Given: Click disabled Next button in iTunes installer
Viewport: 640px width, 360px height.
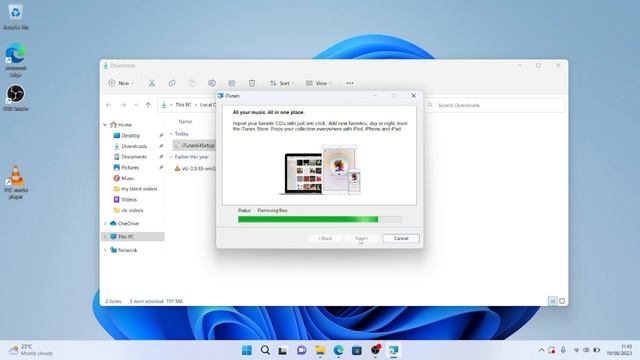Looking at the screenshot, I should click(361, 238).
